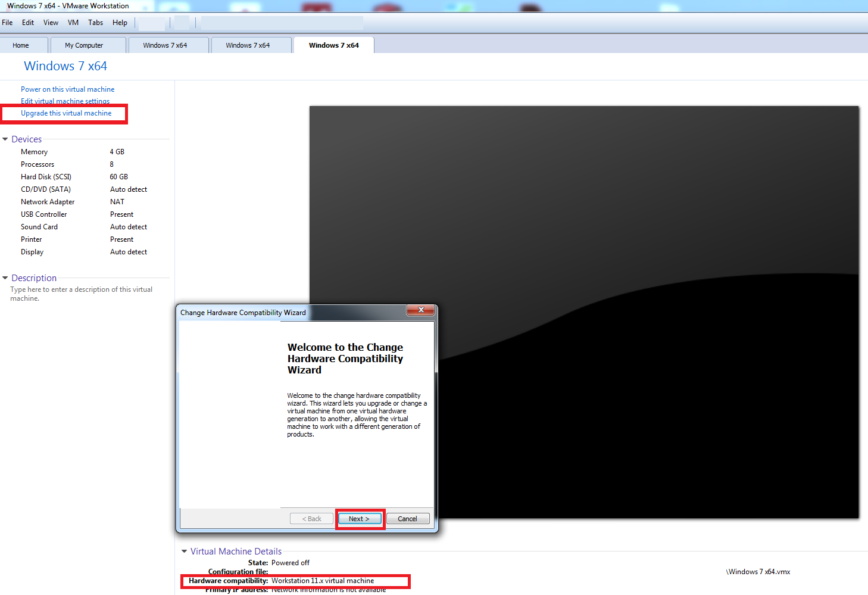This screenshot has height=595, width=868.
Task: Collapse the Virtual Machine Details section
Action: click(184, 552)
